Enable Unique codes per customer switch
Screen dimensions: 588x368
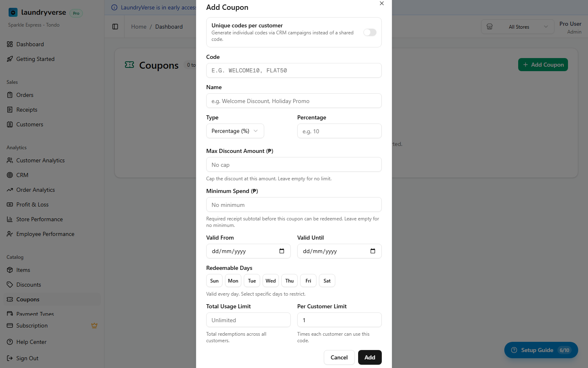pyautogui.click(x=370, y=32)
